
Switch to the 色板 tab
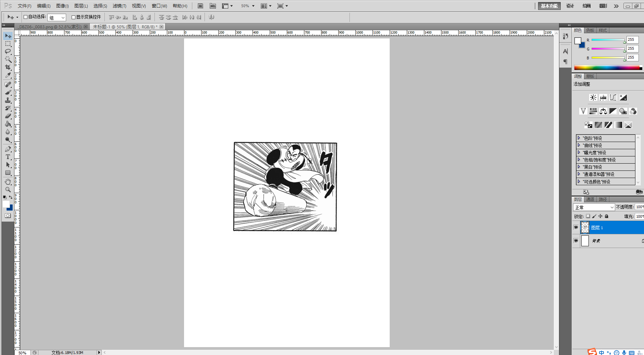(x=590, y=30)
